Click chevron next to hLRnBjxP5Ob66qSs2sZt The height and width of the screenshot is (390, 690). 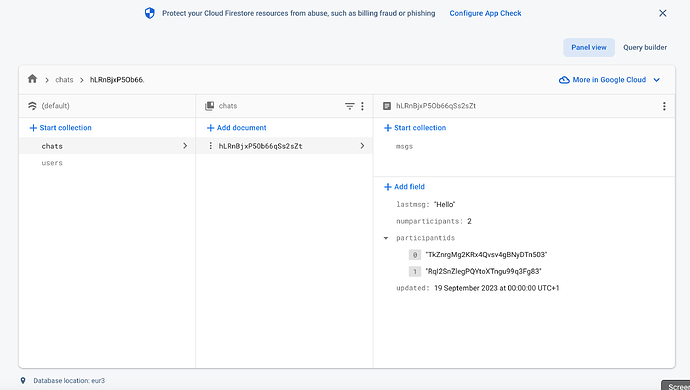point(362,146)
